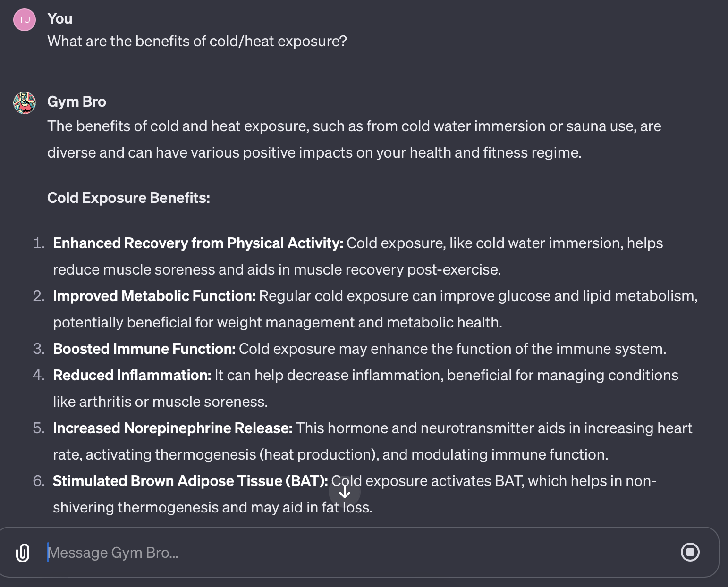This screenshot has height=587, width=728.
Task: Click the intro sentence mentioning sauna use
Action: tap(354, 126)
